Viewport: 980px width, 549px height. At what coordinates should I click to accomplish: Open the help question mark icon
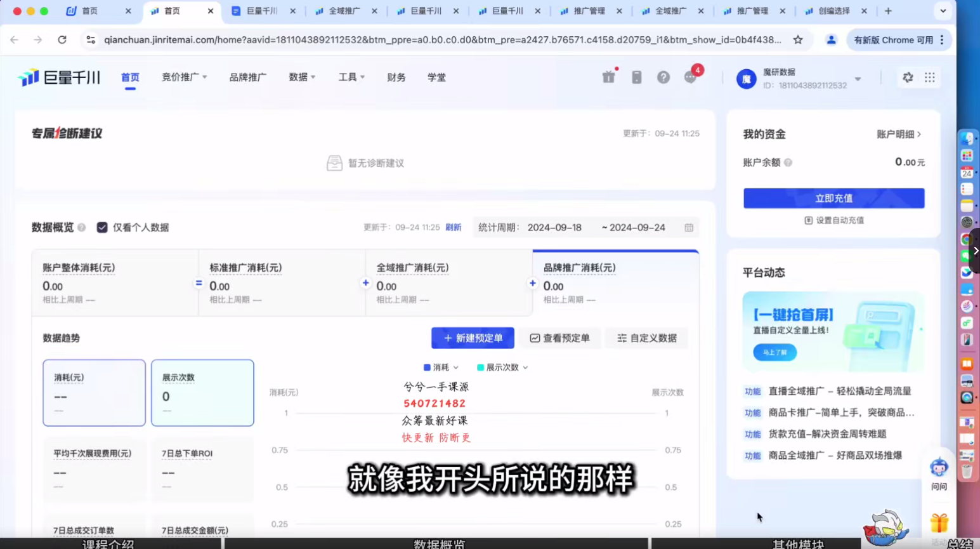(663, 77)
